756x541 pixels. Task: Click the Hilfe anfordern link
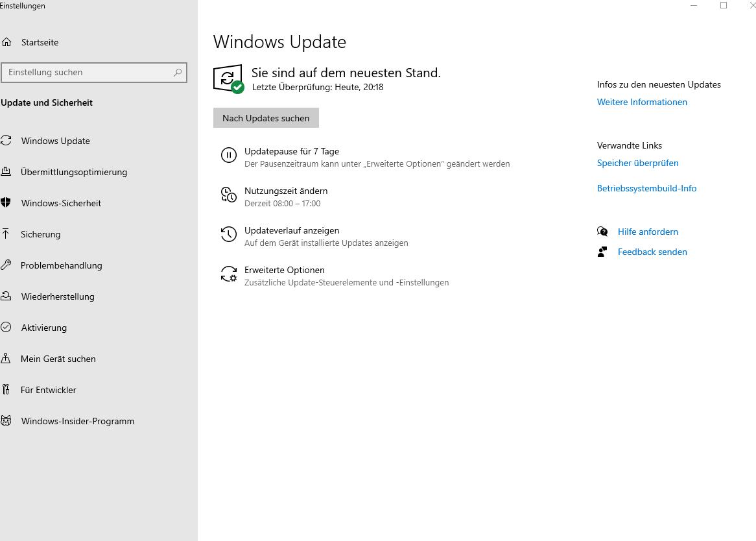(x=648, y=232)
